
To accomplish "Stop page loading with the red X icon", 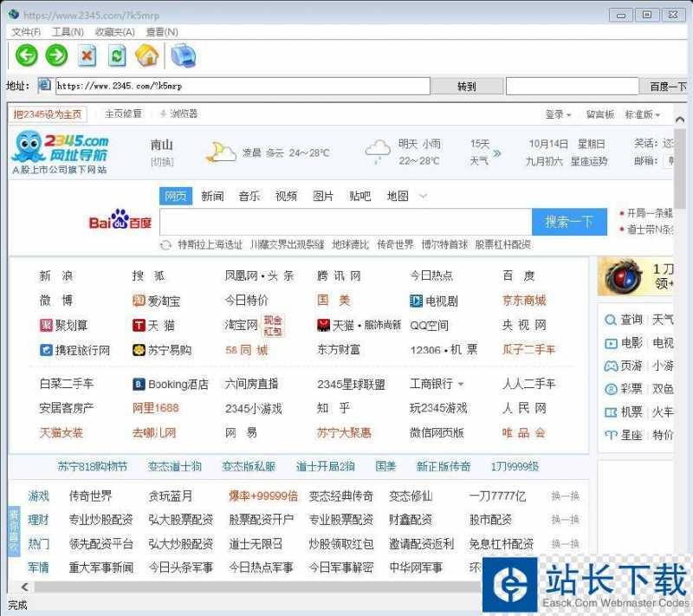I will [87, 55].
